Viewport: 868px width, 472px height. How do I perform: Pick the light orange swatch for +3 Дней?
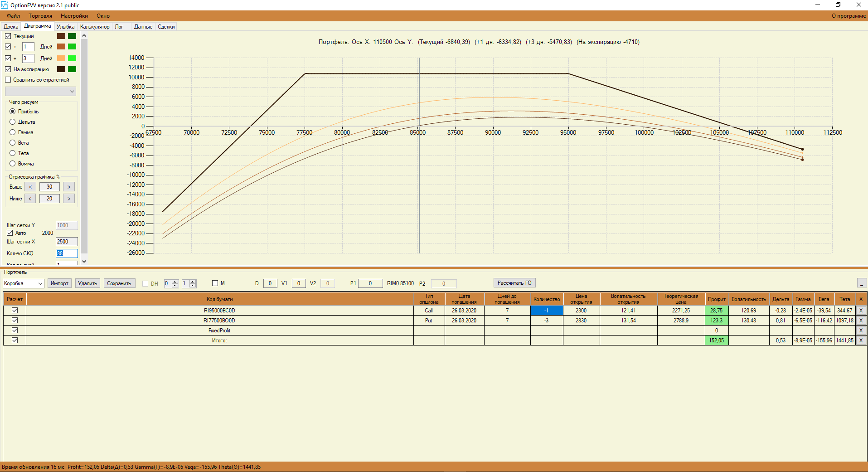61,58
